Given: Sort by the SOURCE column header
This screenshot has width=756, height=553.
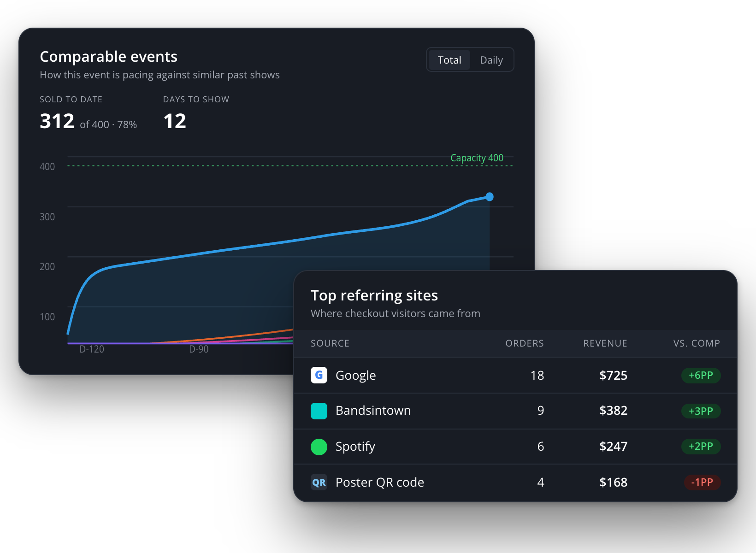Looking at the screenshot, I should 330,343.
